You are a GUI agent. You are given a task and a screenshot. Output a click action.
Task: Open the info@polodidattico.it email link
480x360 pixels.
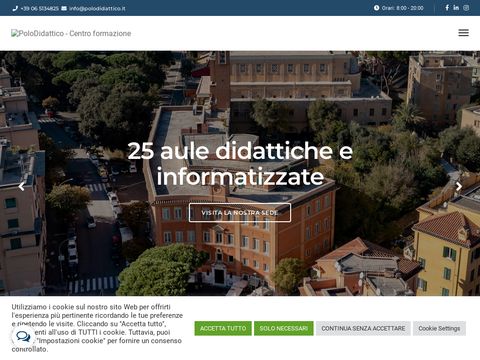[97, 8]
